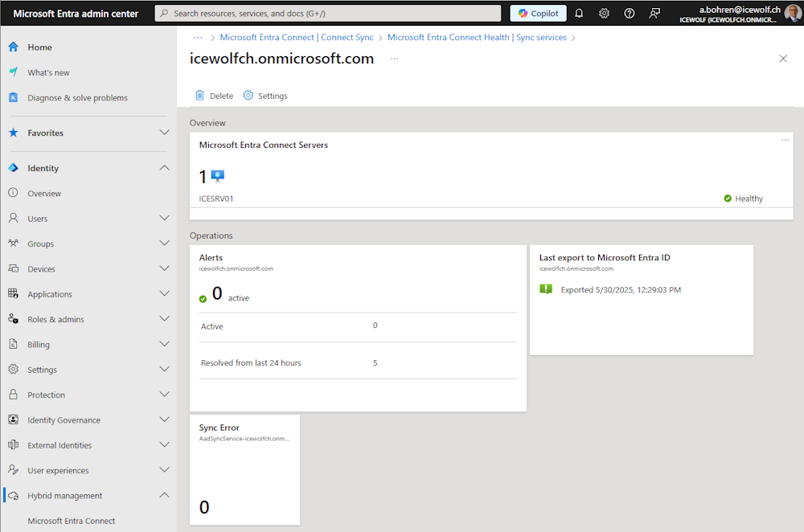Viewport: 804px width, 532px height.
Task: Open What's new sidebar entry
Action: click(49, 73)
